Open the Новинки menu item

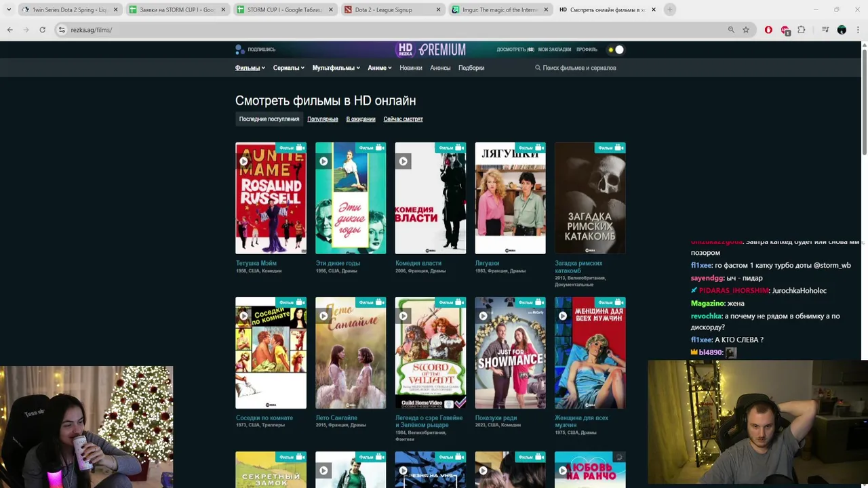[x=411, y=68]
